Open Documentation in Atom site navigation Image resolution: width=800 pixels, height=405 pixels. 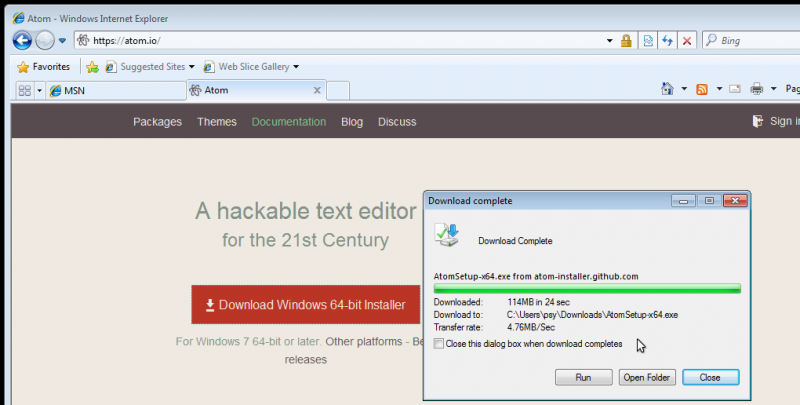click(289, 122)
